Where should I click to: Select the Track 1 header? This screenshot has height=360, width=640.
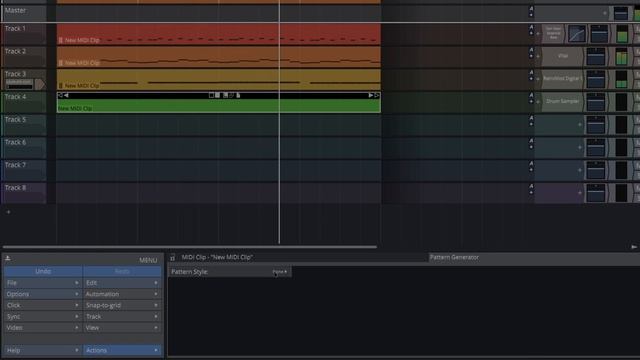[x=24, y=34]
